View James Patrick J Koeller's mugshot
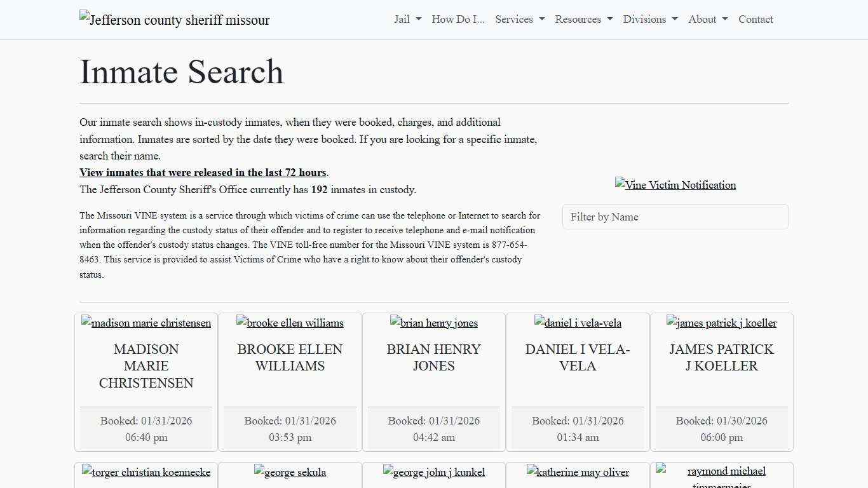Screen dimensions: 868x488 pyautogui.click(x=721, y=323)
